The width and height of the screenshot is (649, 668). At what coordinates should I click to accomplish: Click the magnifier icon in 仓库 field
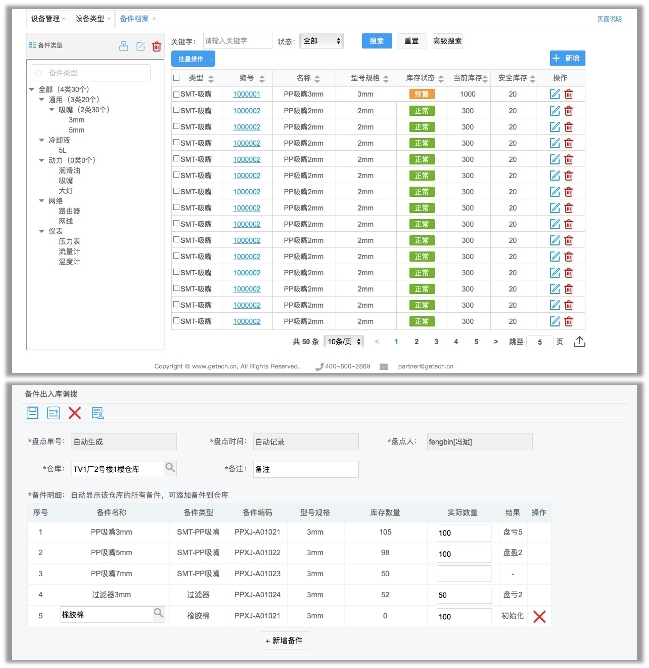tap(170, 467)
